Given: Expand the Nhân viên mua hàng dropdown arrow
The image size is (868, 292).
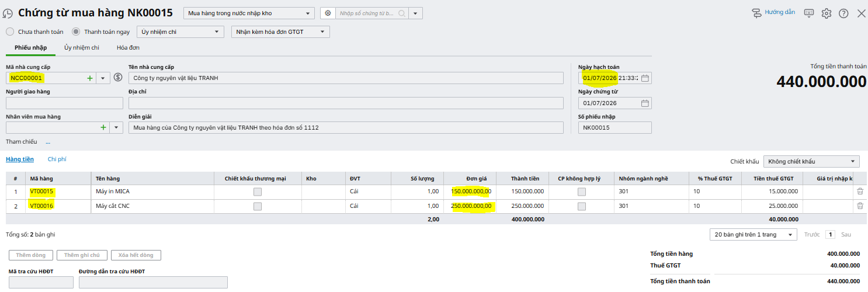Looking at the screenshot, I should [116, 127].
